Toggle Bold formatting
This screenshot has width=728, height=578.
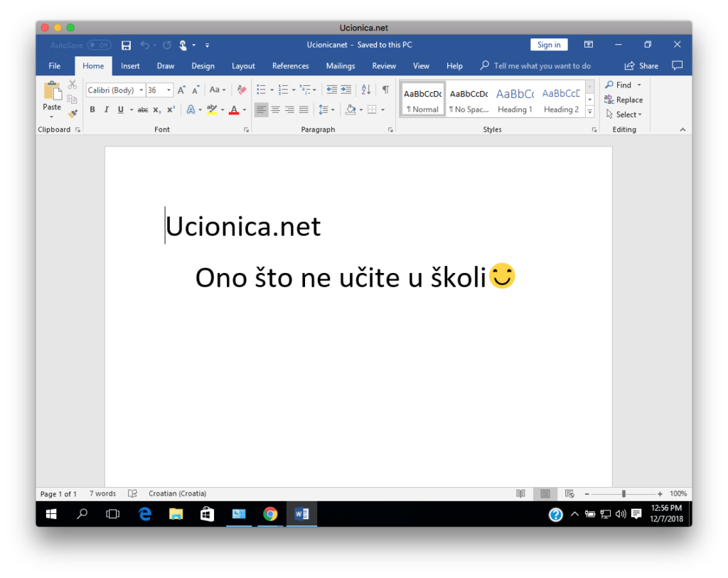click(x=92, y=109)
